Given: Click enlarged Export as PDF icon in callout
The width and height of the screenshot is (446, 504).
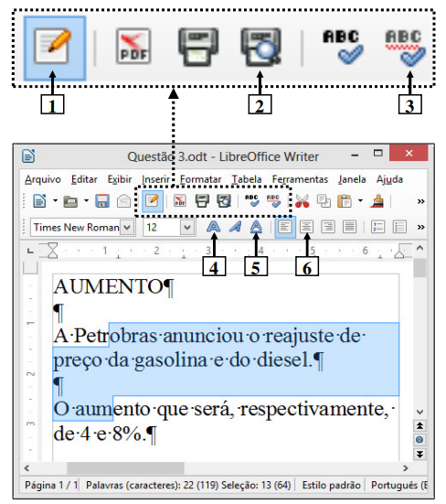Looking at the screenshot, I should tap(133, 46).
